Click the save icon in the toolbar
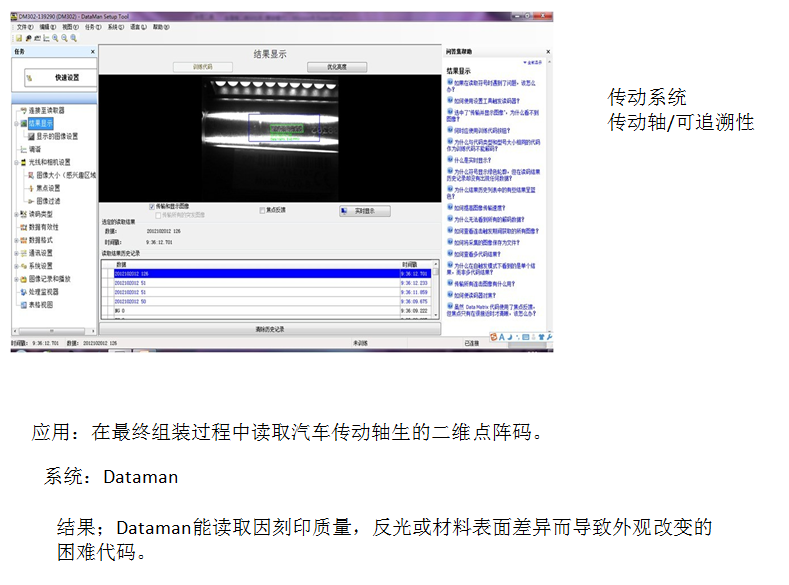The height and width of the screenshot is (585, 789). click(19, 38)
